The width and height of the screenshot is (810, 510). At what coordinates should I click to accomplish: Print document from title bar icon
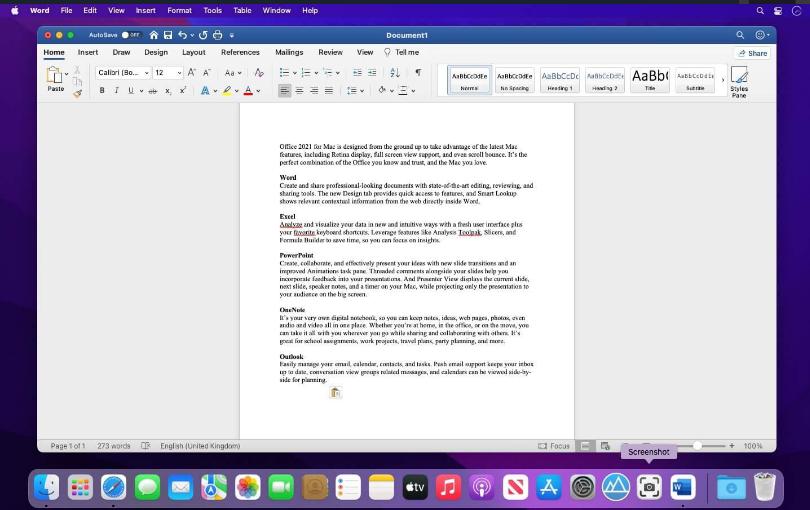tap(217, 35)
